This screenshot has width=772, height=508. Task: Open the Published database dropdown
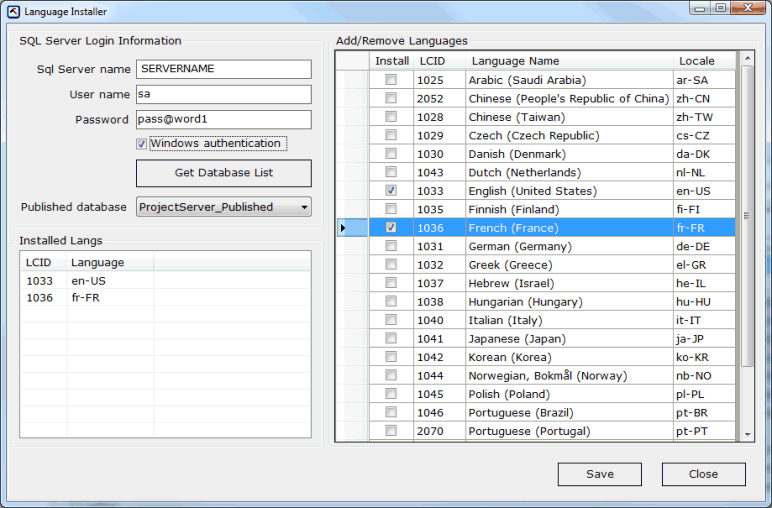click(x=224, y=207)
